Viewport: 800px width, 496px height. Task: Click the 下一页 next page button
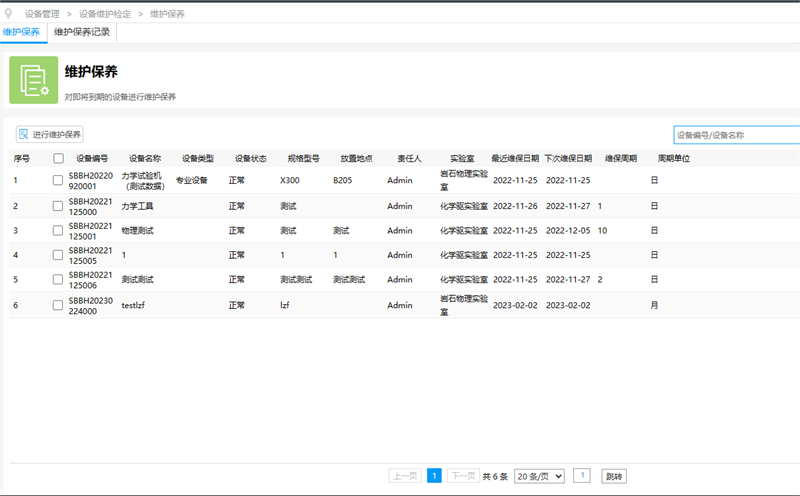462,476
